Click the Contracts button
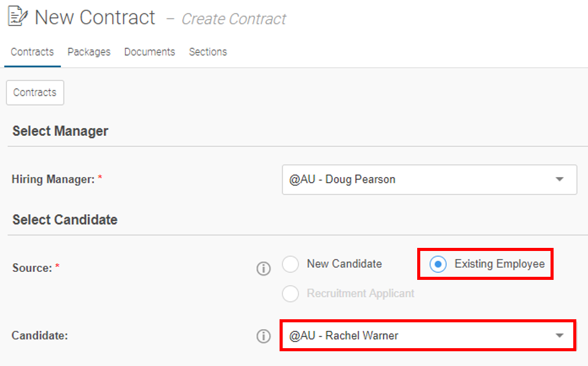588x366 pixels. click(x=35, y=92)
